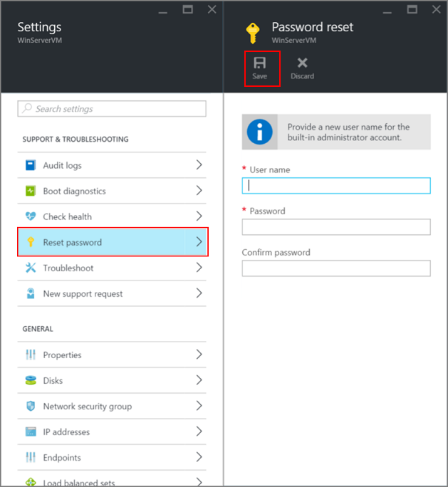The image size is (448, 487).
Task: Click the New support request icon
Action: click(31, 293)
